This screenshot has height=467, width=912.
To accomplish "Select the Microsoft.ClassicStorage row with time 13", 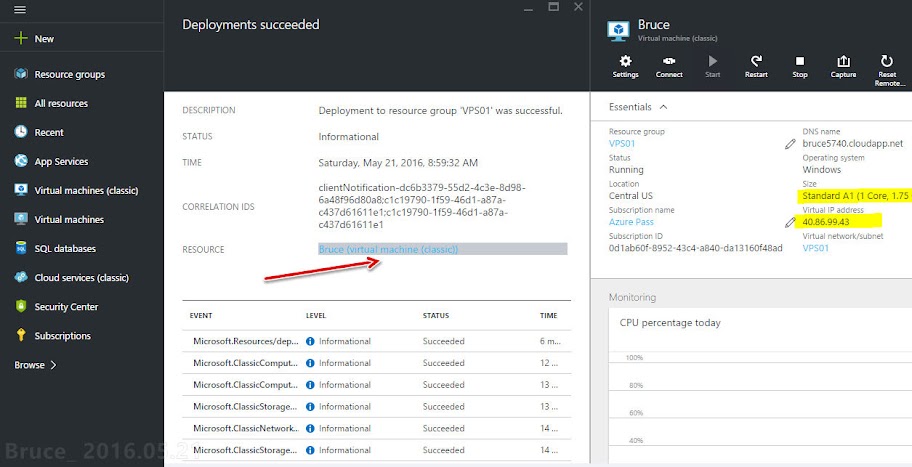I will (376, 407).
